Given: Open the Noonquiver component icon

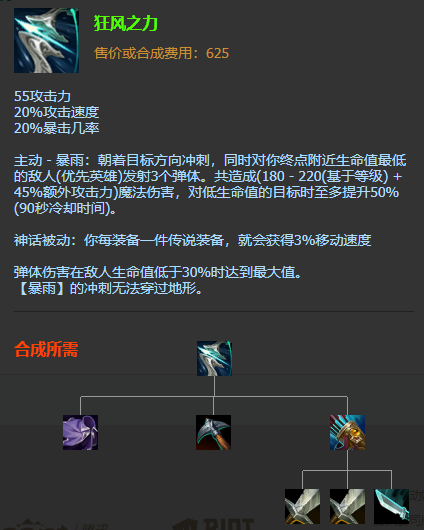Looking at the screenshot, I should pos(347,432).
